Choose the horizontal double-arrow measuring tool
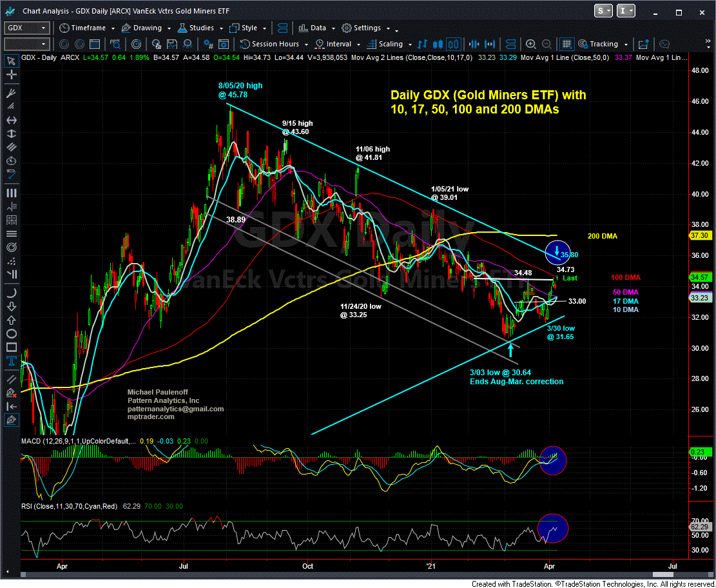This screenshot has width=716, height=588. 12,120
